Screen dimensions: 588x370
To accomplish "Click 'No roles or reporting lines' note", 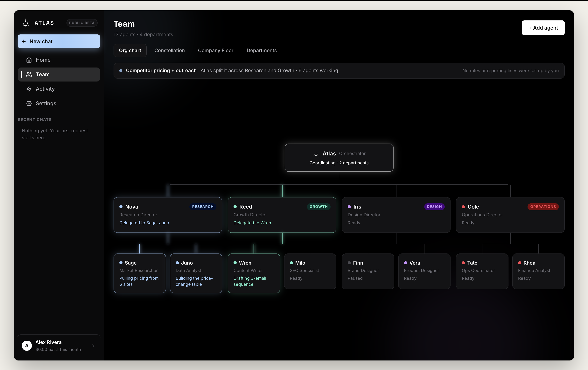I will (x=510, y=71).
